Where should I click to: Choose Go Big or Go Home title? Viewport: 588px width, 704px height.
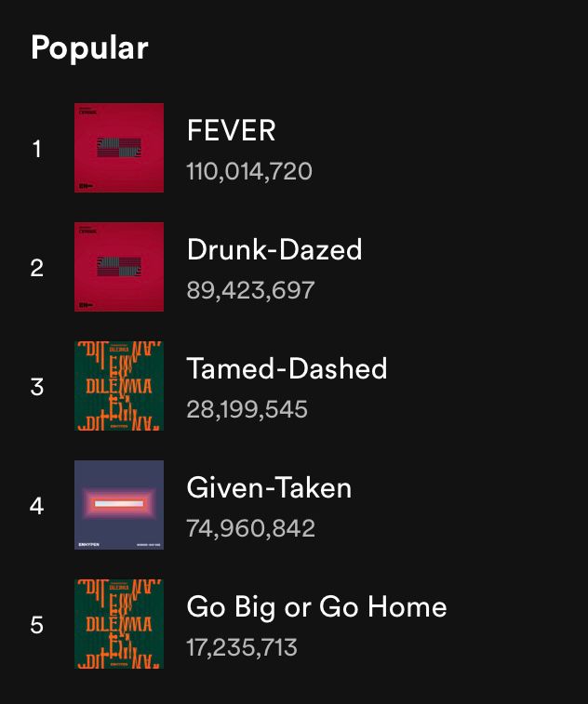(316, 607)
